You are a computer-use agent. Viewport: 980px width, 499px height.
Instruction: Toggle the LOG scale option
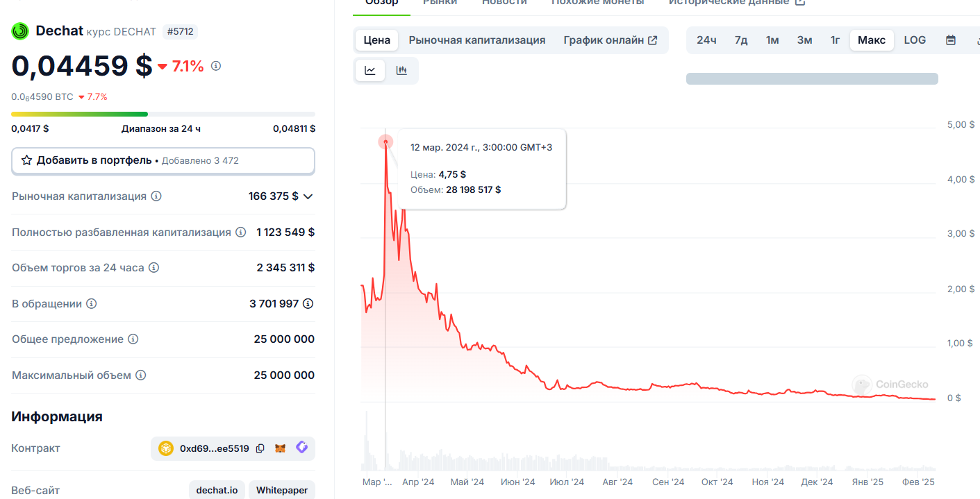[915, 40]
